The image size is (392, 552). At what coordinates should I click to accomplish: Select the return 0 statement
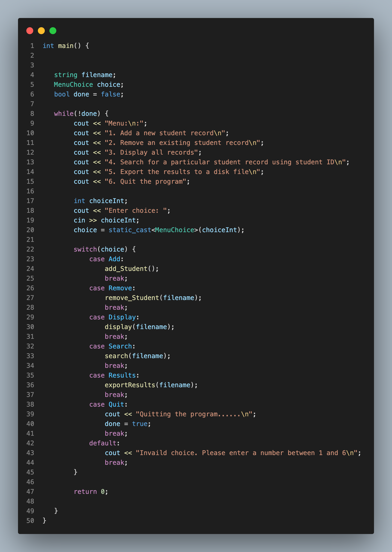point(90,492)
